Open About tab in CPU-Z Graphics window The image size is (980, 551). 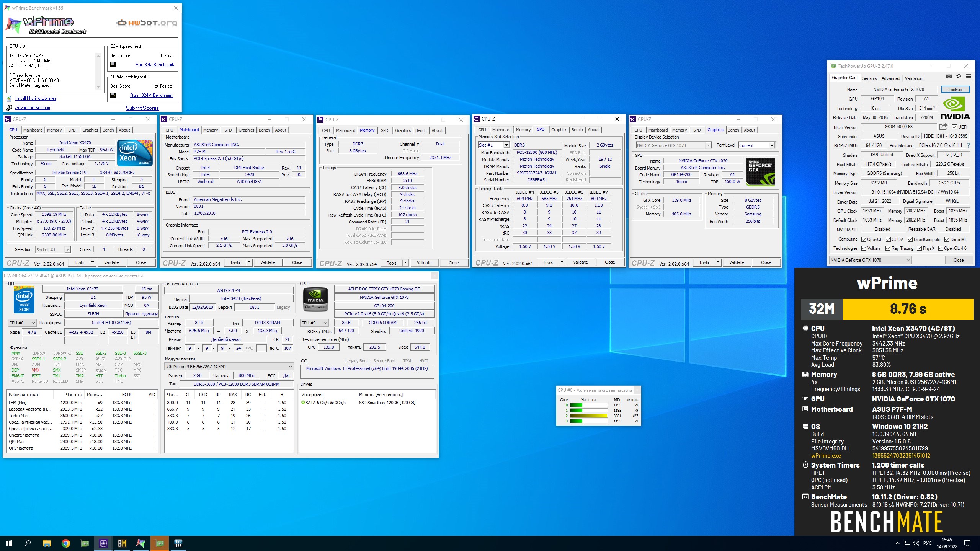pyautogui.click(x=749, y=130)
